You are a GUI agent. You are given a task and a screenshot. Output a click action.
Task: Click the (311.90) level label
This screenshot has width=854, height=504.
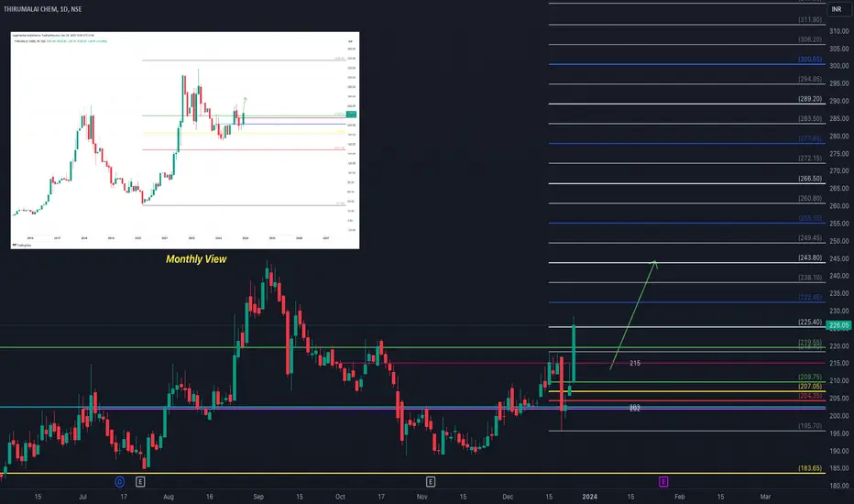pyautogui.click(x=810, y=19)
